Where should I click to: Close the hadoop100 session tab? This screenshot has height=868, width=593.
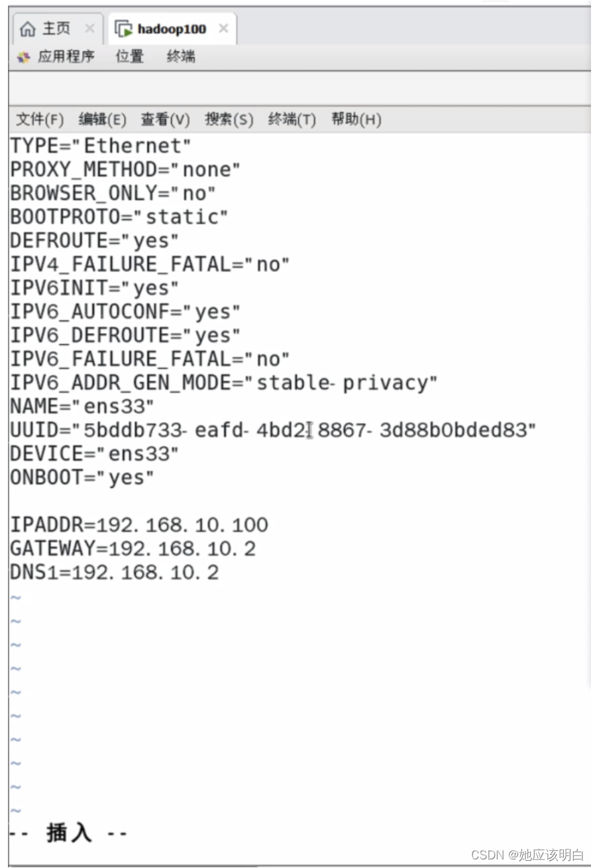[224, 28]
